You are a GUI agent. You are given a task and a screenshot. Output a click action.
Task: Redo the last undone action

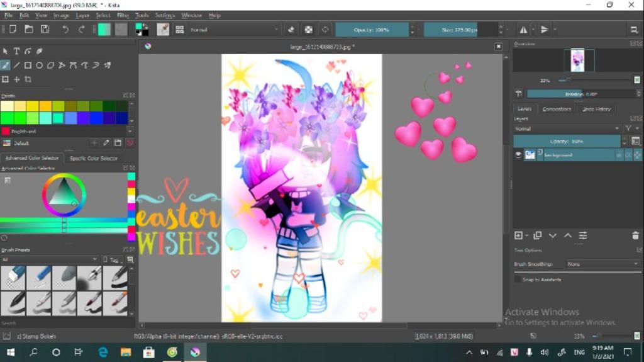click(81, 29)
